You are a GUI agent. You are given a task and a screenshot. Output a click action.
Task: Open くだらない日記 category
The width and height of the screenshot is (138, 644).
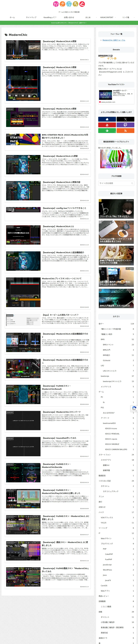click(116, 481)
